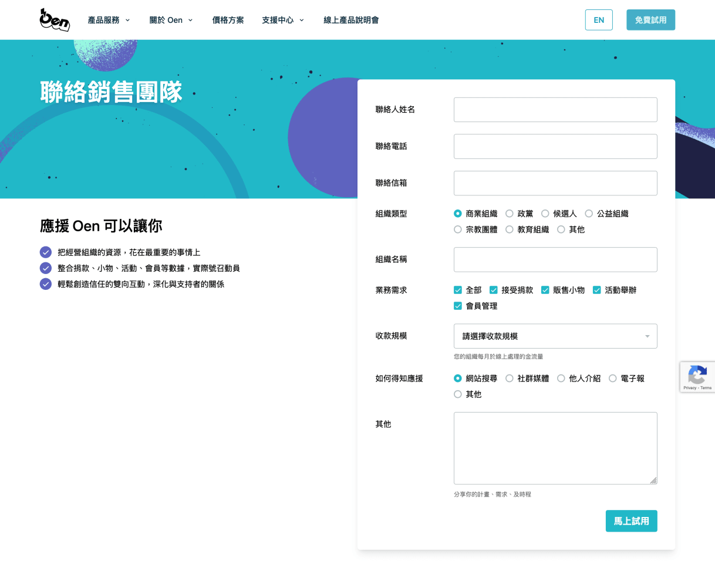Image resolution: width=715 pixels, height=588 pixels.
Task: Select the 商業組織 radio option
Action: 458,214
